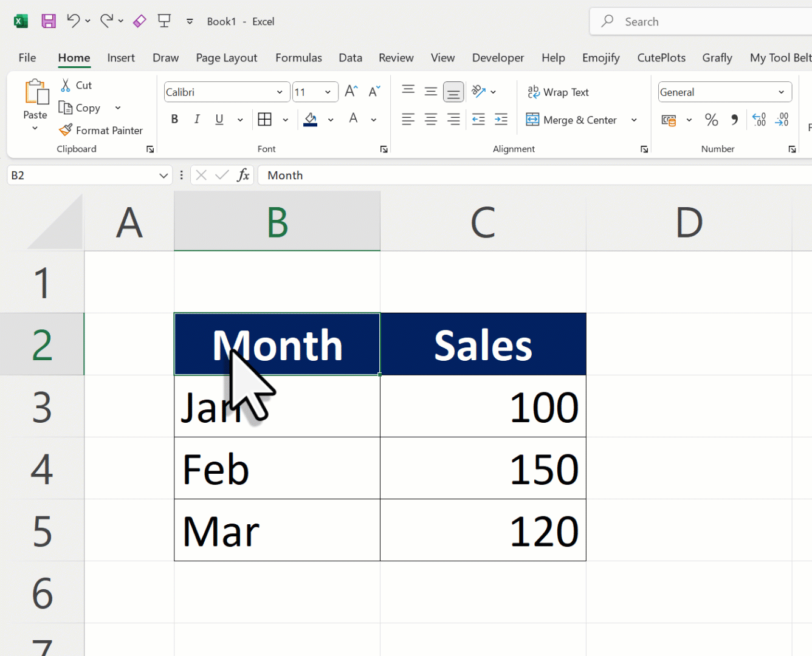Open the Calibri font name dropdown

coord(280,92)
